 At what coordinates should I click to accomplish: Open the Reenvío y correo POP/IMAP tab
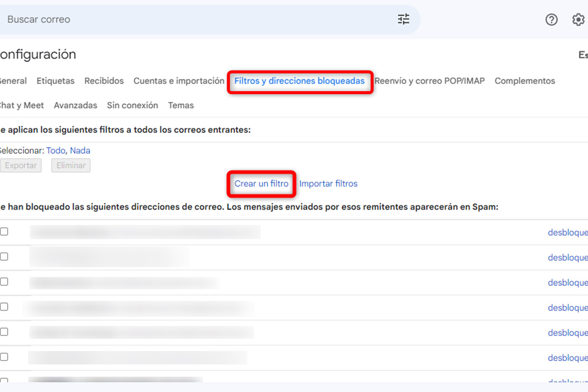click(430, 81)
